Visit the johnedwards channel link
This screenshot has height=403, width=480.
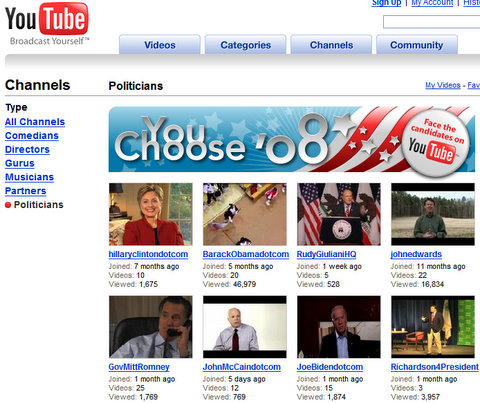tap(416, 254)
